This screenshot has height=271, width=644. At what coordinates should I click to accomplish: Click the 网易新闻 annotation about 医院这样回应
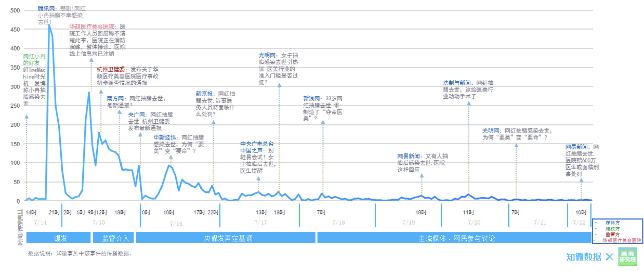[x=422, y=163]
